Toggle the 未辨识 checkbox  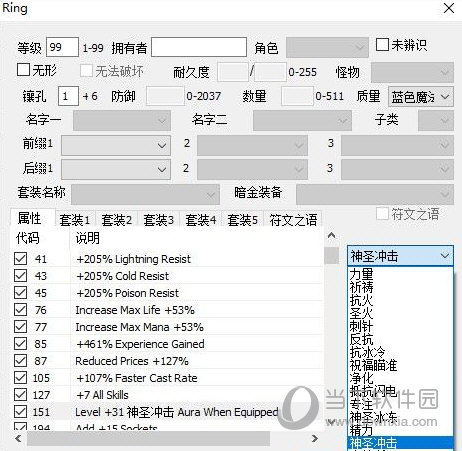click(x=382, y=44)
